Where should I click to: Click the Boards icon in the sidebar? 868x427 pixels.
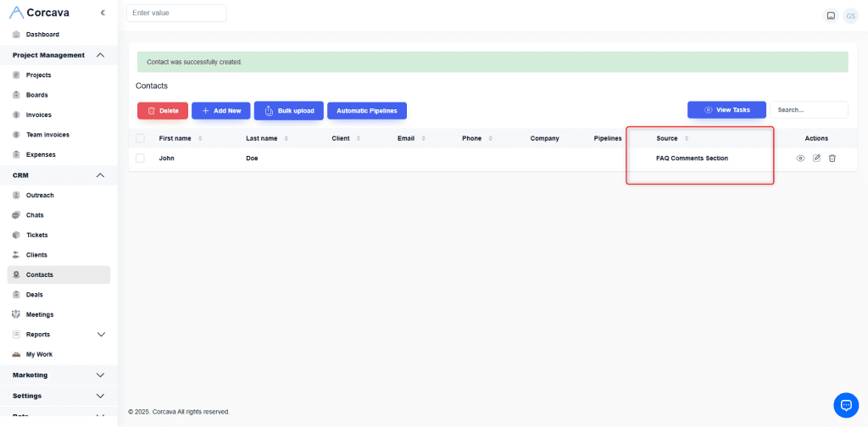tap(16, 95)
